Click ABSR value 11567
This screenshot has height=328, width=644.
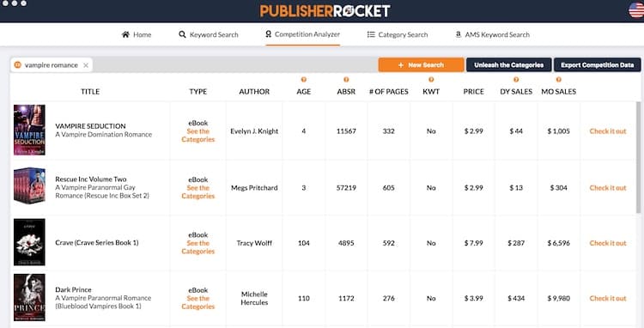click(x=346, y=131)
